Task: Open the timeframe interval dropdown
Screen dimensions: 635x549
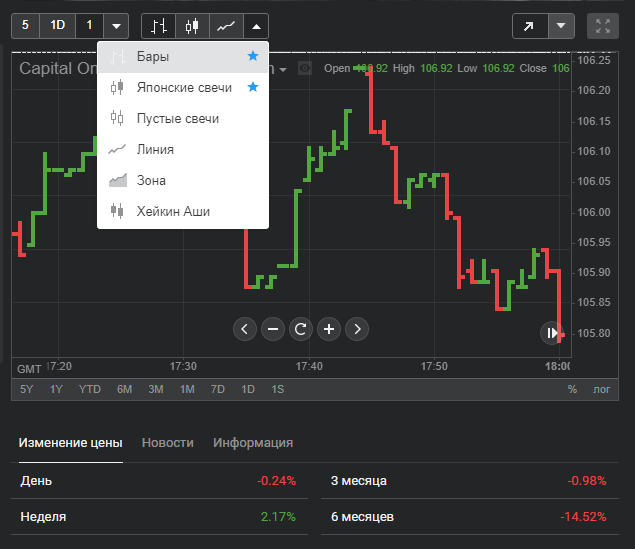Action: pyautogui.click(x=116, y=25)
